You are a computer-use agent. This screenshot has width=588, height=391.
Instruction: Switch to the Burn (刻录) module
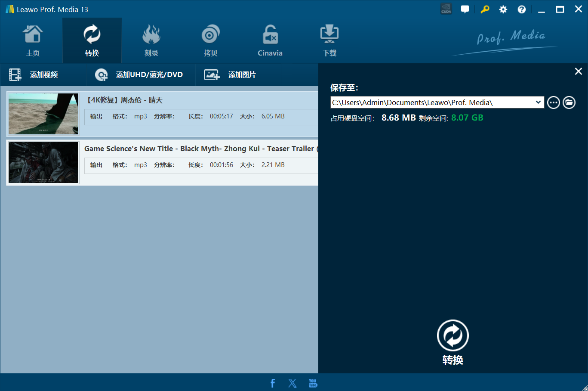click(151, 41)
